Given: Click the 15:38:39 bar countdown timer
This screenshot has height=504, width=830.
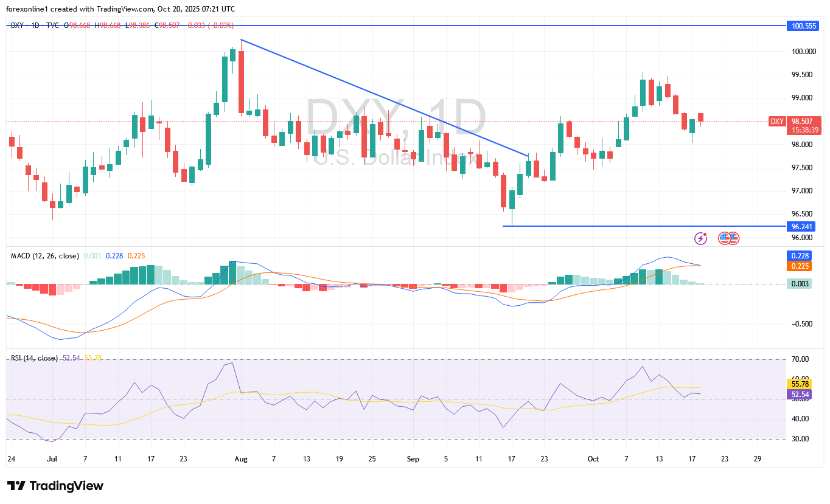Looking at the screenshot, I should tap(803, 130).
